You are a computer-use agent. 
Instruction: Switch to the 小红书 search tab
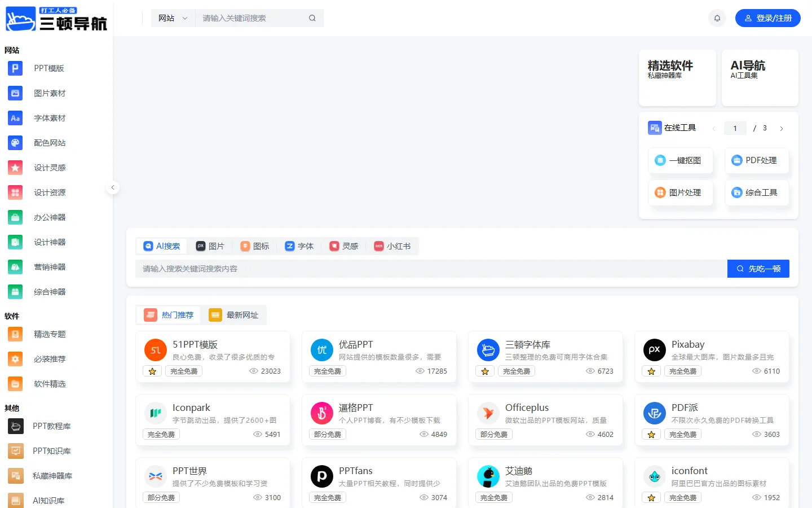392,246
